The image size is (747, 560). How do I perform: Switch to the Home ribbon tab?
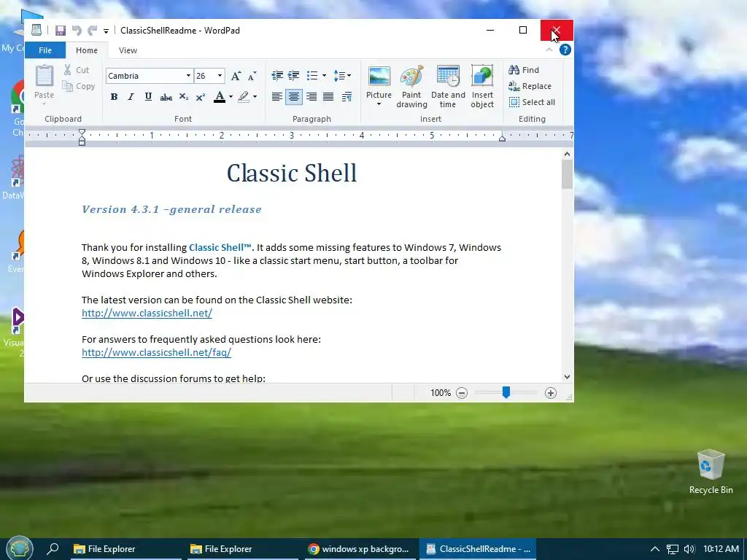pyautogui.click(x=87, y=50)
